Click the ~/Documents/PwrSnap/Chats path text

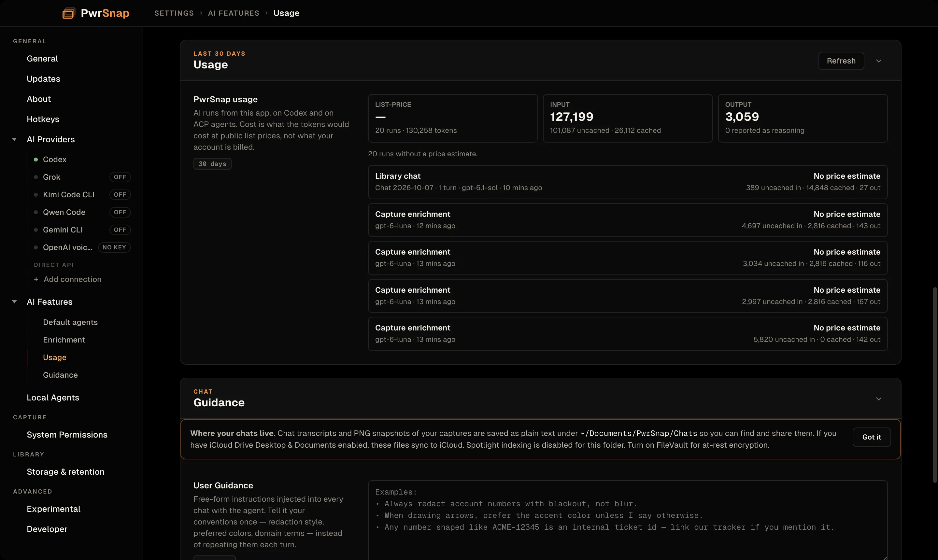pyautogui.click(x=639, y=434)
